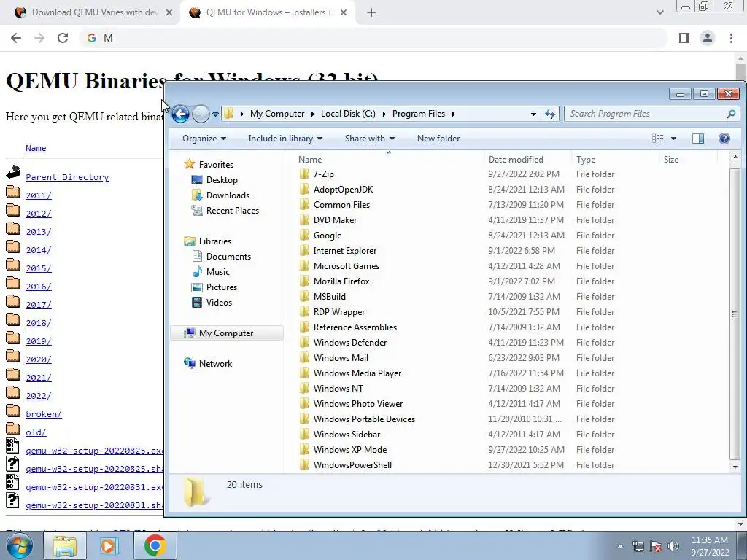Select Libraries in navigation pane
Image resolution: width=747 pixels, height=560 pixels.
point(215,241)
